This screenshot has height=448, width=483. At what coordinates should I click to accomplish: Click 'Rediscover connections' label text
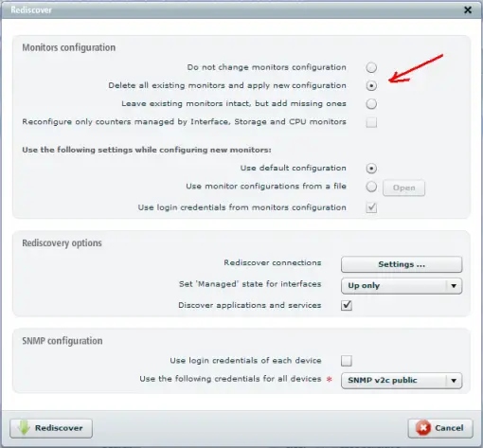[273, 262]
